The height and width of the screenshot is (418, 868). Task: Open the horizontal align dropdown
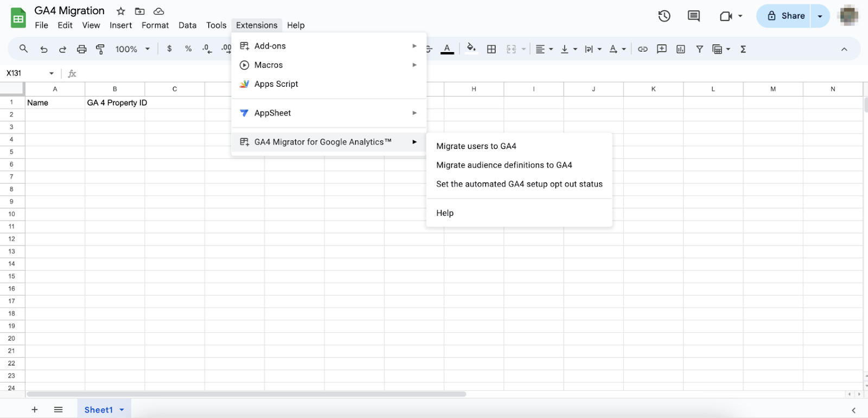[x=544, y=49]
